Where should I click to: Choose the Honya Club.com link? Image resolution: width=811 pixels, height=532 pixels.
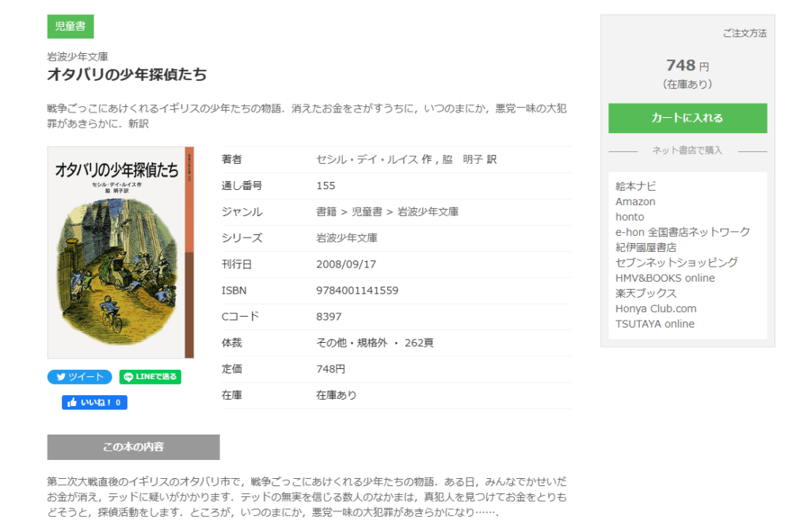click(x=656, y=309)
